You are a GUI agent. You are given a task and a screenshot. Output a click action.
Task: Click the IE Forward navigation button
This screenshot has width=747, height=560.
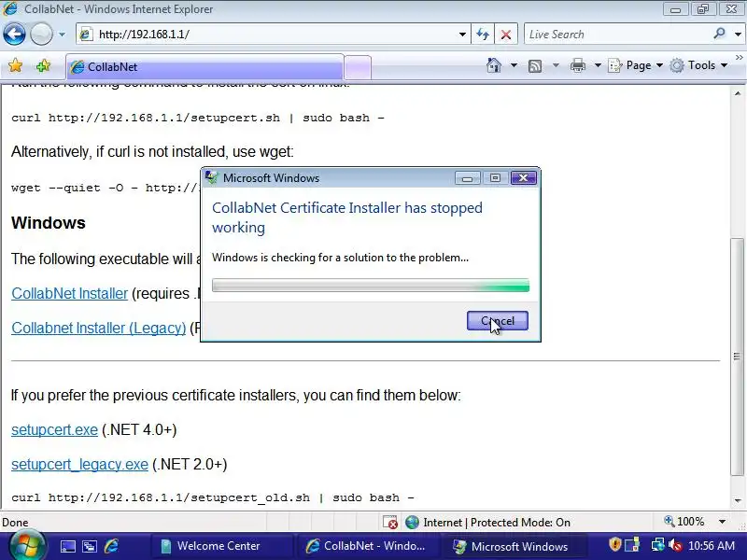41,35
